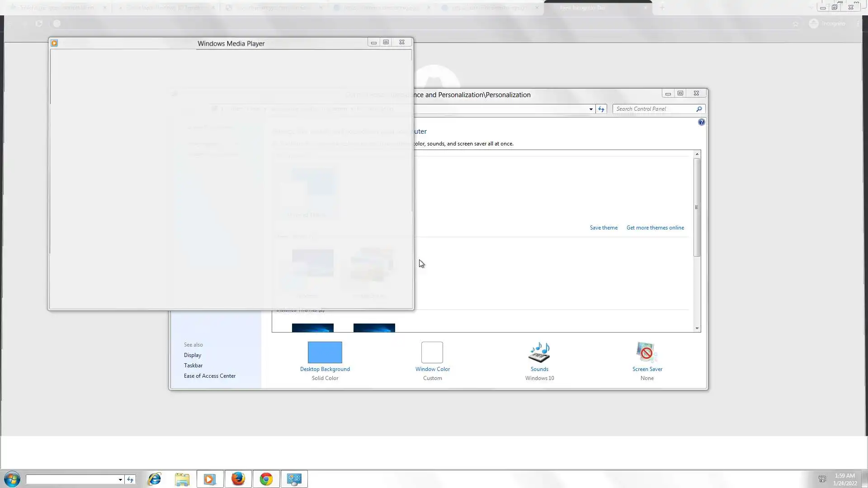This screenshot has width=868, height=488.
Task: Click the Save theme link
Action: (603, 228)
